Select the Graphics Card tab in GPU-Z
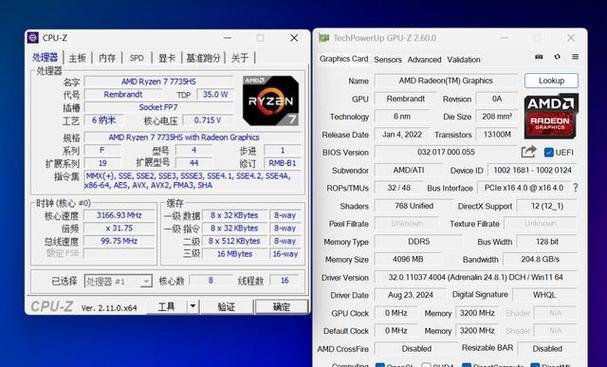Screen dimensions: 607x367 (343, 59)
